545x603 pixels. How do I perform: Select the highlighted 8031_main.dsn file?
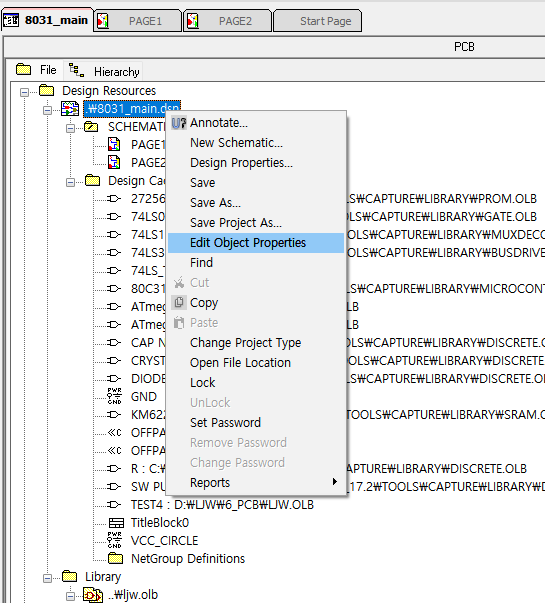coord(132,109)
